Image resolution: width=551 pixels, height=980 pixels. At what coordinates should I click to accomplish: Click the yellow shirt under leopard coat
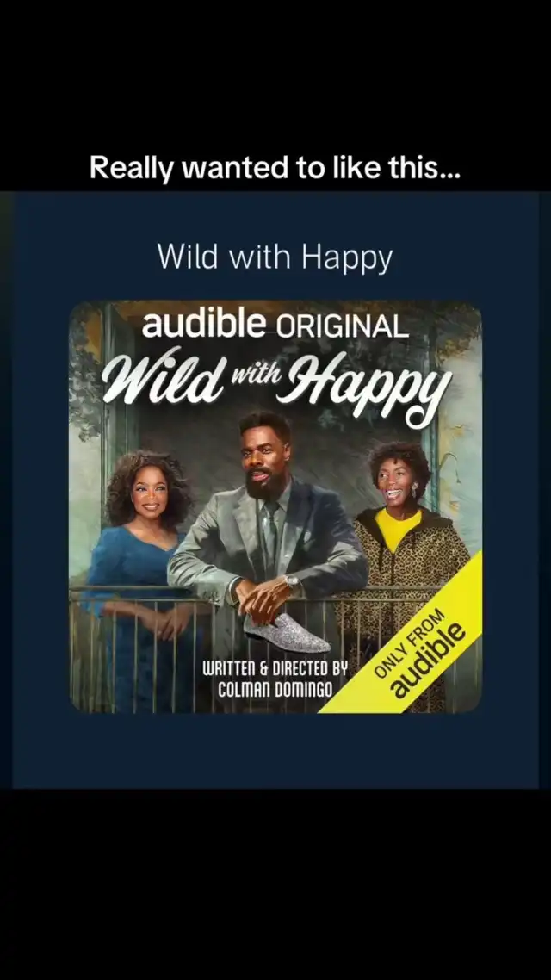point(397,529)
